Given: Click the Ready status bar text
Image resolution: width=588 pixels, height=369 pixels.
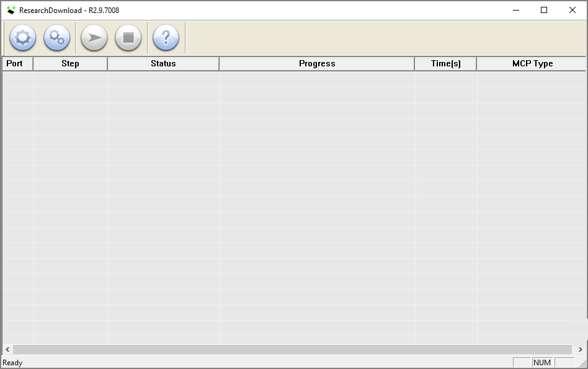Looking at the screenshot, I should [x=12, y=362].
